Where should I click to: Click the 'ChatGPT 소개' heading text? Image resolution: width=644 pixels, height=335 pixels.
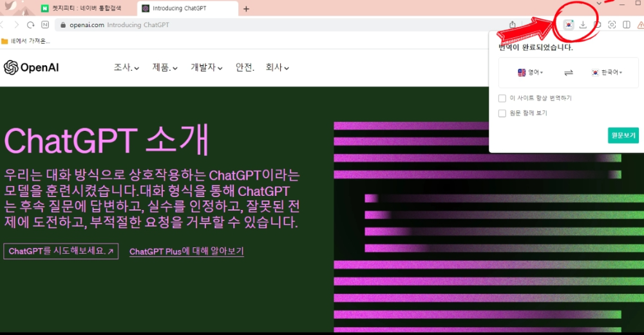pyautogui.click(x=106, y=140)
